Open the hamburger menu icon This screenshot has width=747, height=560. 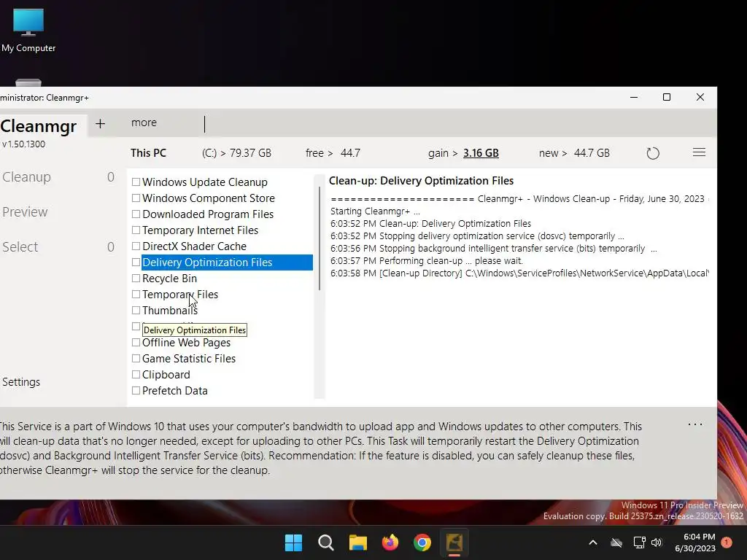coord(699,152)
